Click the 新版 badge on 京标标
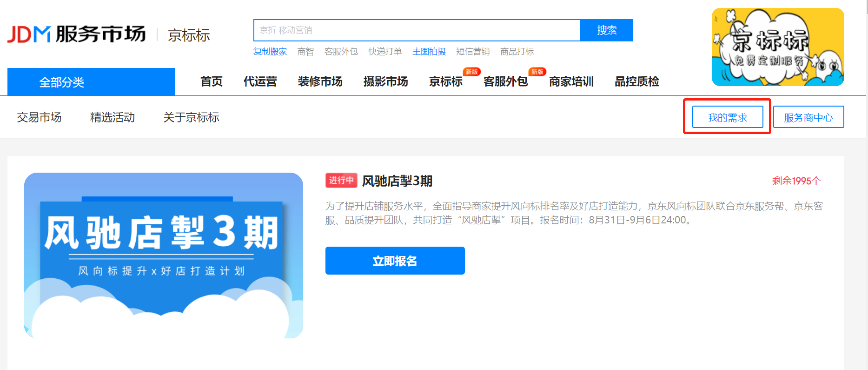868x370 pixels. click(471, 72)
